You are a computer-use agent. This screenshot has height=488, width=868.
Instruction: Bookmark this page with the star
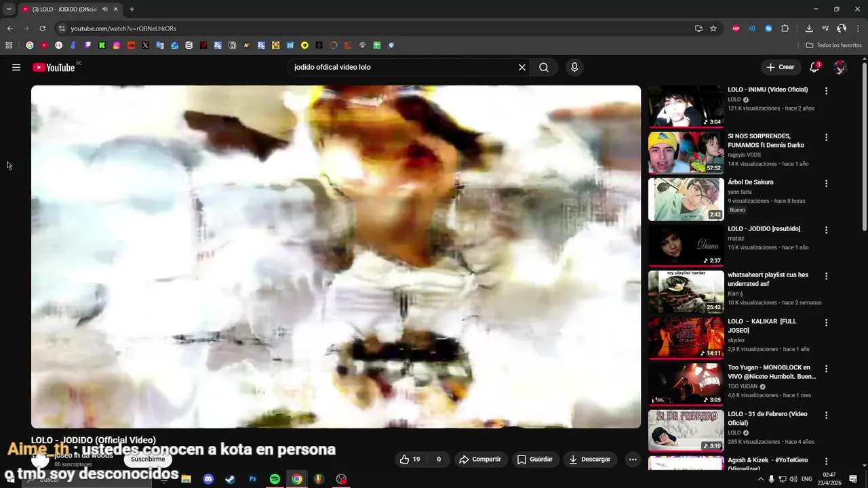pyautogui.click(x=713, y=28)
